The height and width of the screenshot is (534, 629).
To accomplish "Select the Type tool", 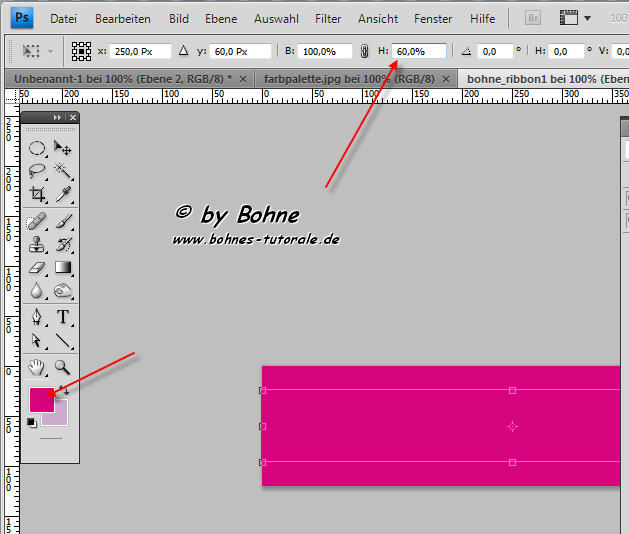I will (62, 317).
